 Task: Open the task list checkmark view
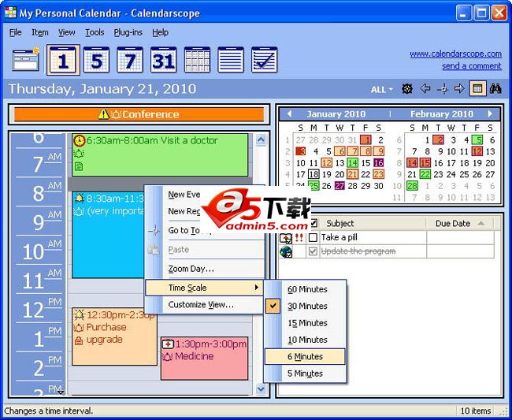pyautogui.click(x=264, y=60)
